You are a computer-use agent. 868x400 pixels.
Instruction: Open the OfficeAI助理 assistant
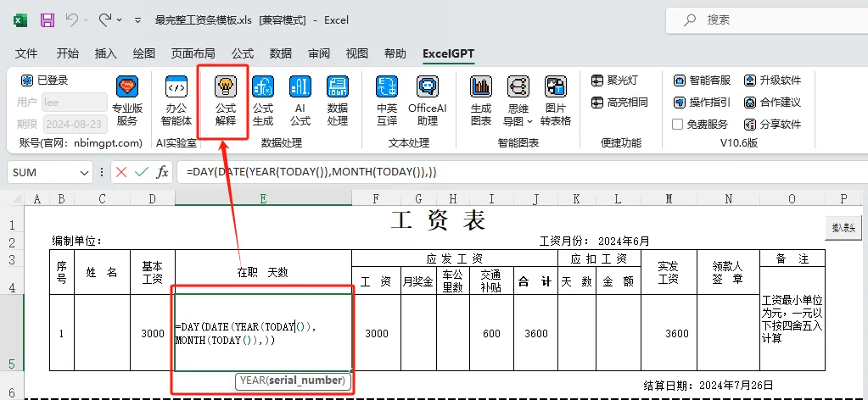click(x=428, y=101)
